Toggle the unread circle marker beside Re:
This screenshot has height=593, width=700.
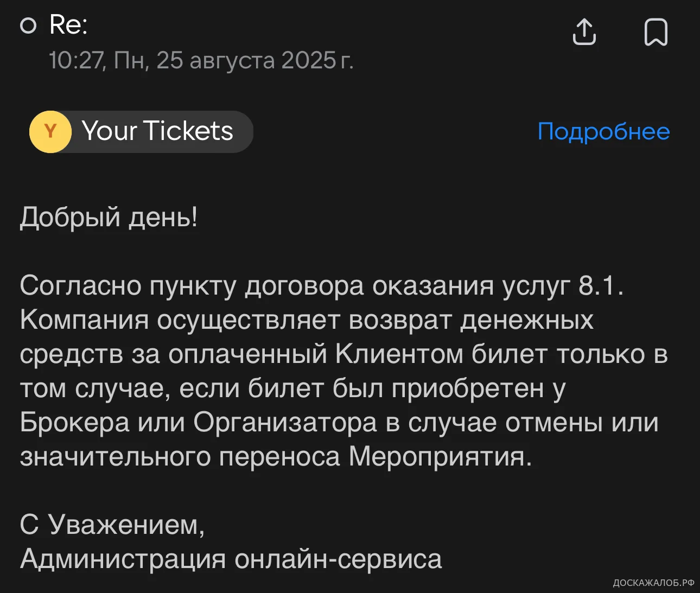pyautogui.click(x=28, y=25)
